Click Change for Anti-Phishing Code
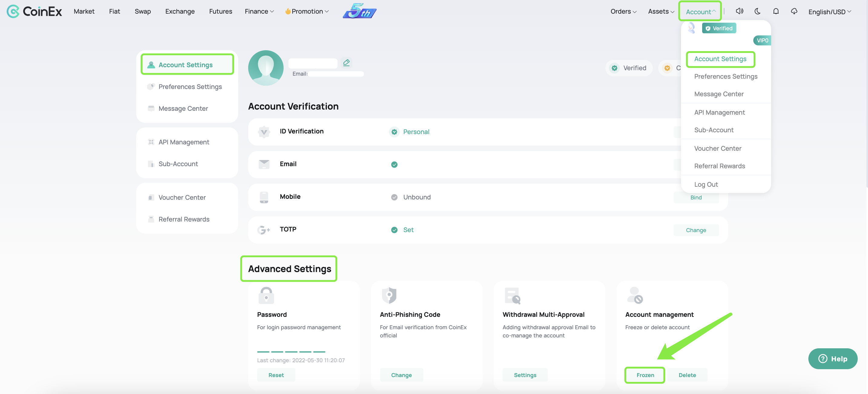 (x=401, y=375)
